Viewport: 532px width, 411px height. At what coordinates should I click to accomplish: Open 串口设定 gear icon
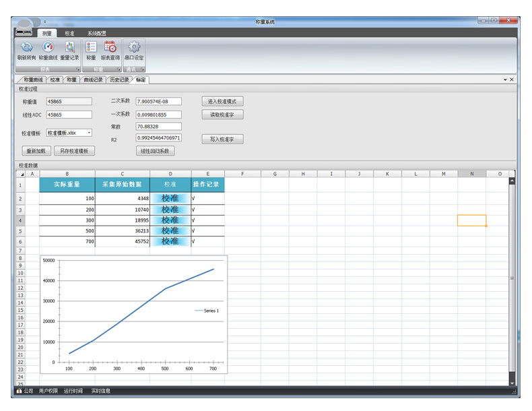click(x=134, y=47)
